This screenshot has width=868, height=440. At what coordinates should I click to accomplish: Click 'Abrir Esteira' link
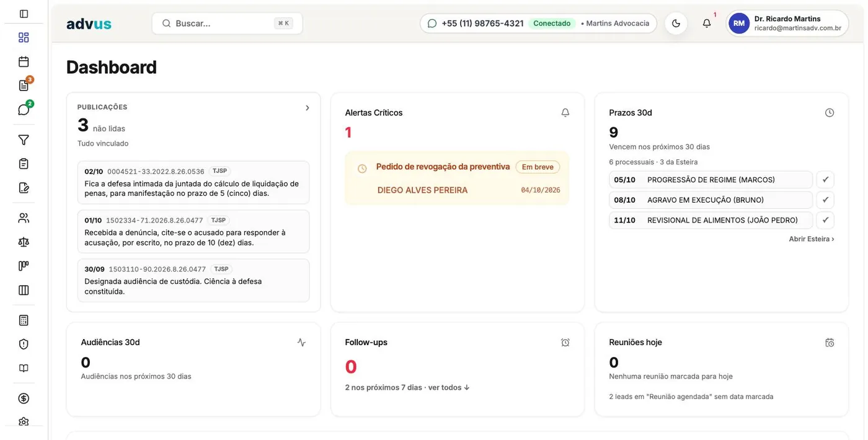pos(812,239)
